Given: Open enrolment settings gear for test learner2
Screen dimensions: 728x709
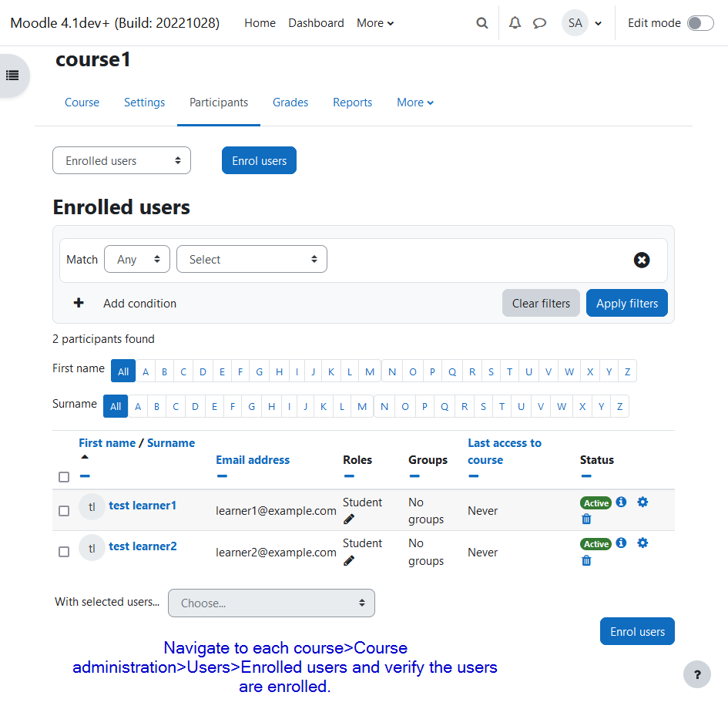Looking at the screenshot, I should click(642, 543).
